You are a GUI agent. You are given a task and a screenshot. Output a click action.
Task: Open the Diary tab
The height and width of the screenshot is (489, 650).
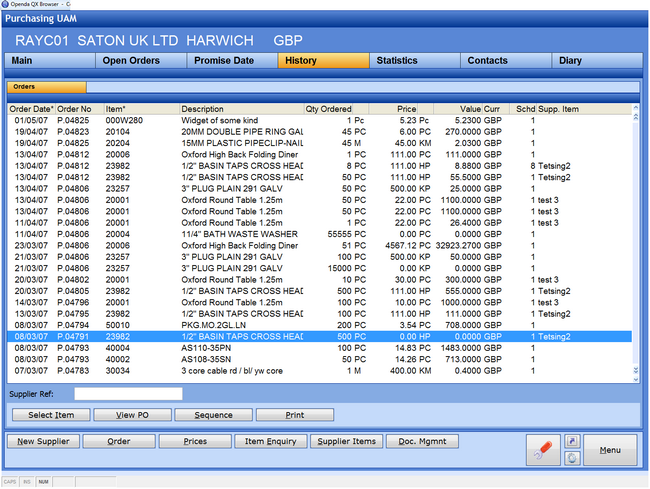pos(597,61)
